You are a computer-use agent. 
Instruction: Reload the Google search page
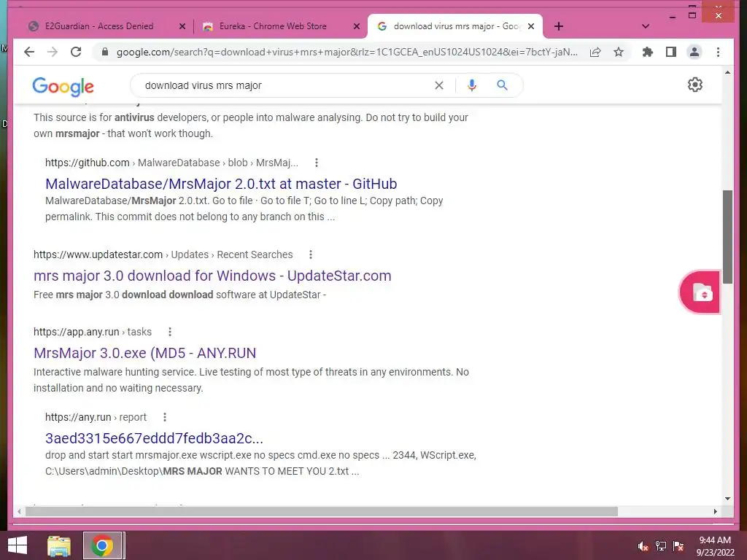(76, 52)
